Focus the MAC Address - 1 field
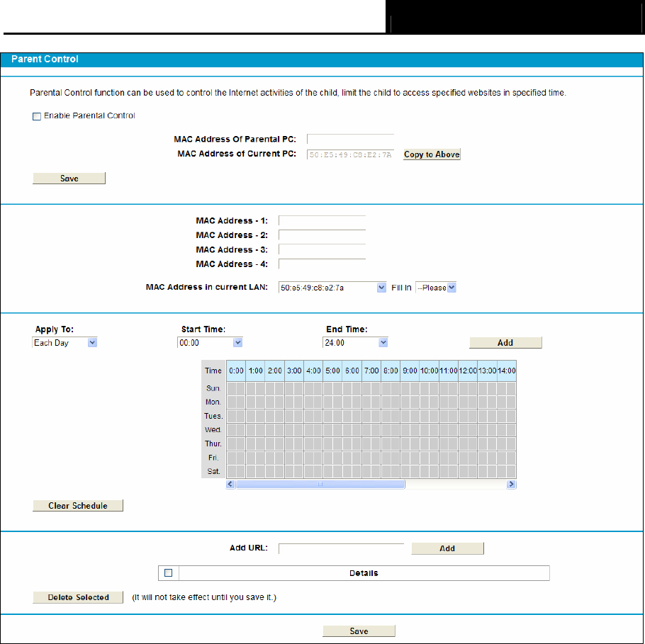This screenshot has height=644, width=645. 322,221
